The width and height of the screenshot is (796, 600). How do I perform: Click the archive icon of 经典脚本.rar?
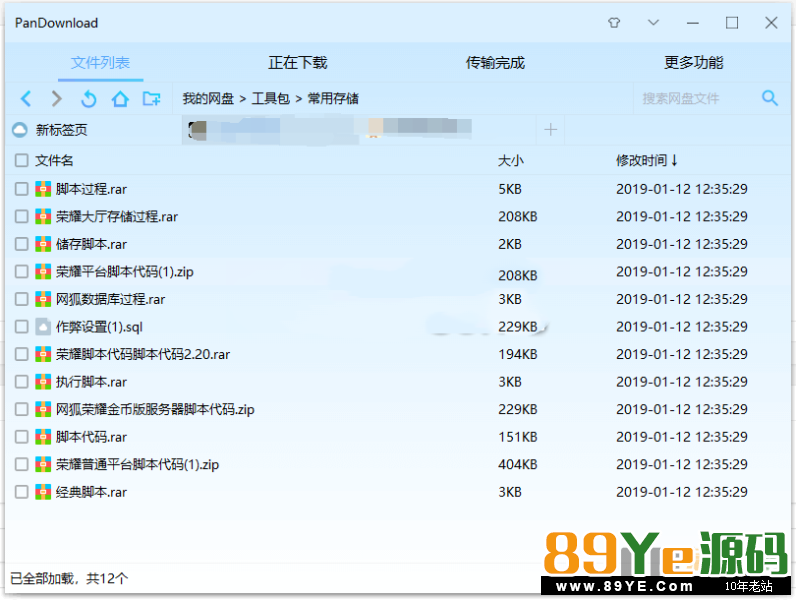pos(43,492)
